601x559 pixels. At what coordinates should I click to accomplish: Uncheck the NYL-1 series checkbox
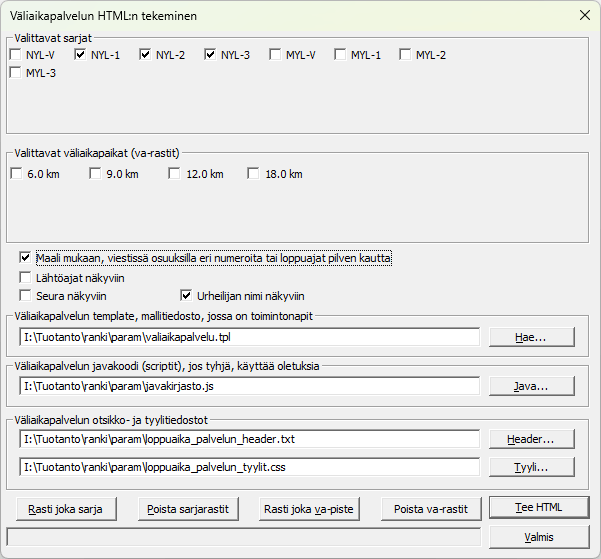[81, 55]
